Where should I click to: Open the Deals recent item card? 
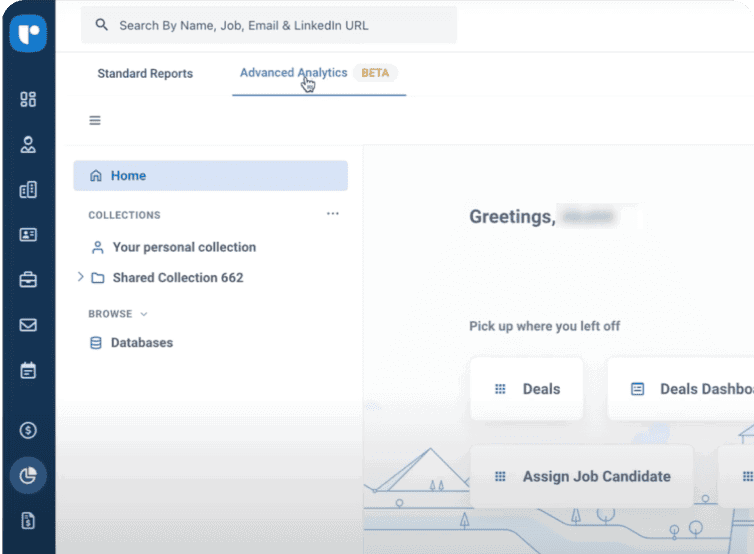click(x=527, y=389)
